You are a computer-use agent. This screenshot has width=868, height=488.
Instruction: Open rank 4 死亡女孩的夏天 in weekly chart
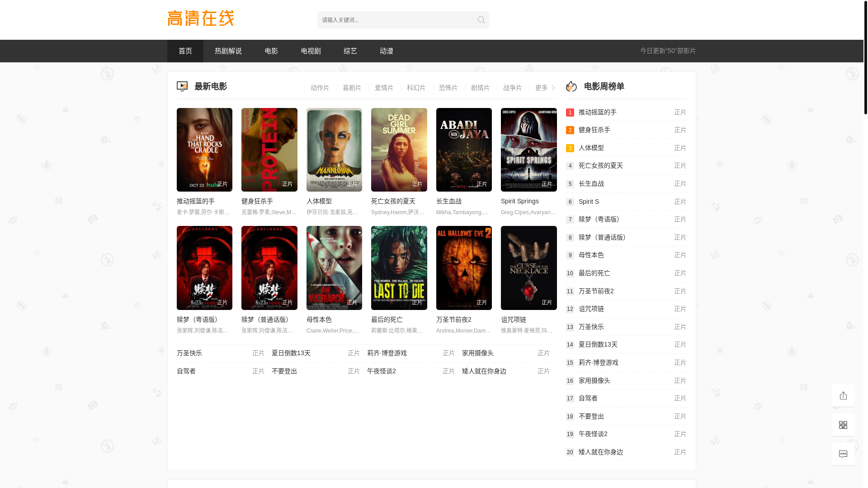[627, 165]
